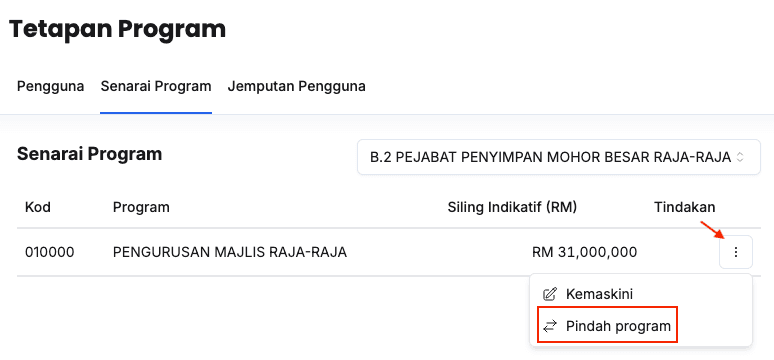This screenshot has width=774, height=360.
Task: Click the Siling Indikatif (RM) column header
Action: pos(512,207)
